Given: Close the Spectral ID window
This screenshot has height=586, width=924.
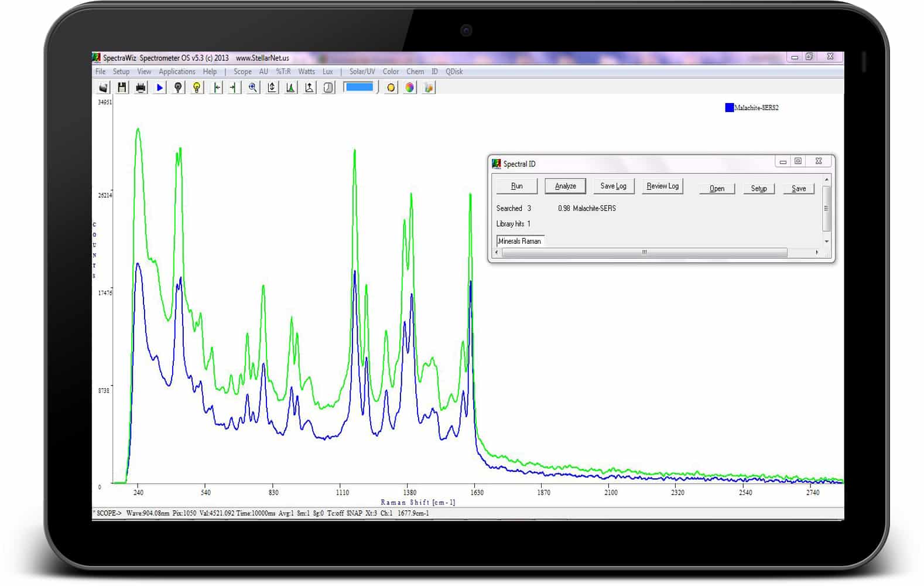Looking at the screenshot, I should click(x=819, y=161).
